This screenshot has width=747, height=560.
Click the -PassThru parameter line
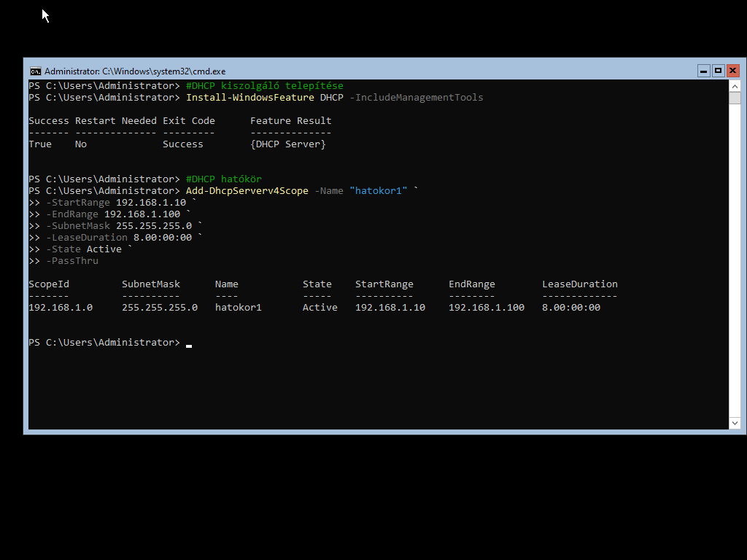click(71, 261)
